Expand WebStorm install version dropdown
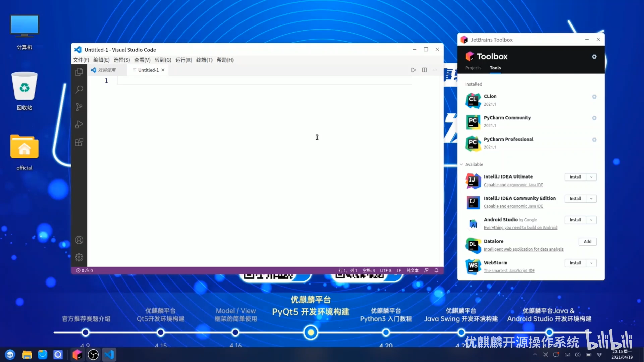Screen dimensions: 644x362 [x=591, y=263]
